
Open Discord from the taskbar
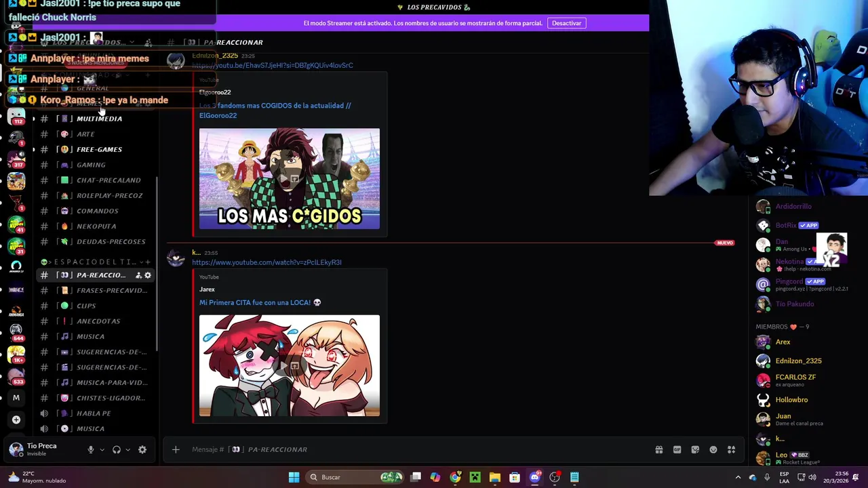534,477
